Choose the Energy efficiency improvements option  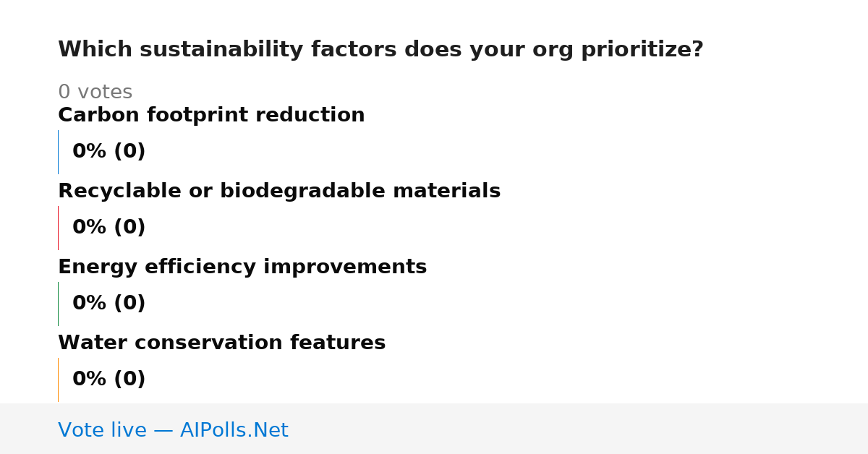point(242,267)
